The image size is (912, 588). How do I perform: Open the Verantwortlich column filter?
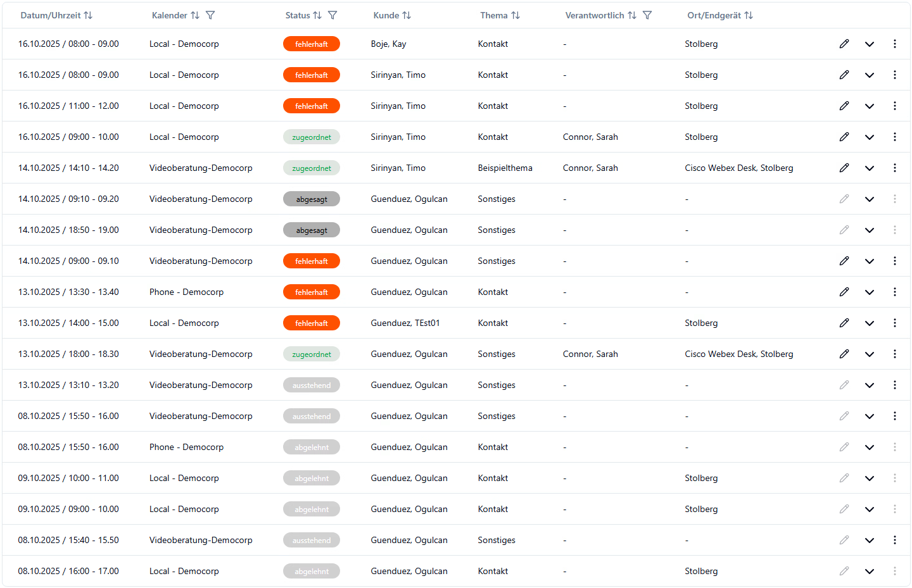(647, 15)
